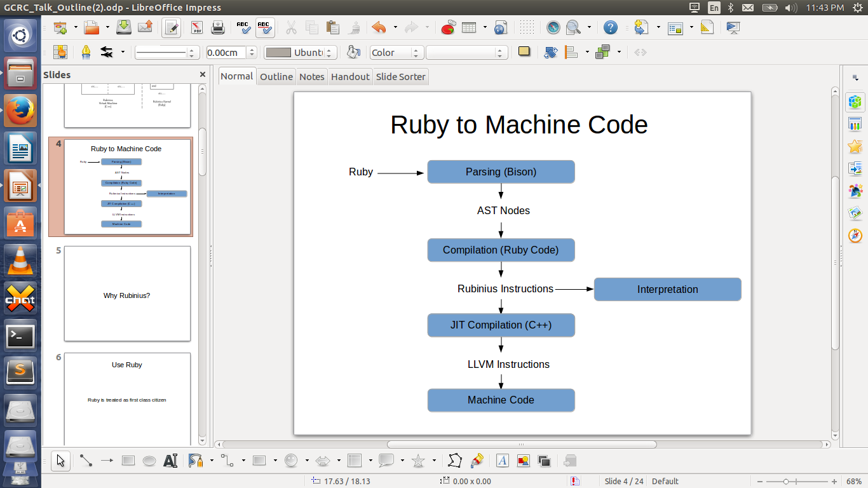Viewport: 868px width, 488px height.
Task: Open the Line properties pen icon
Action: click(x=86, y=52)
